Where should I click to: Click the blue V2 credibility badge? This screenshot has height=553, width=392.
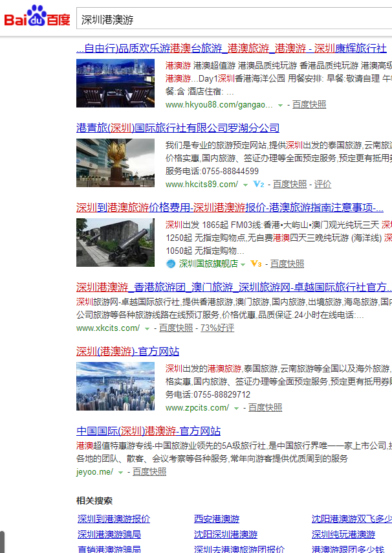[x=259, y=184]
